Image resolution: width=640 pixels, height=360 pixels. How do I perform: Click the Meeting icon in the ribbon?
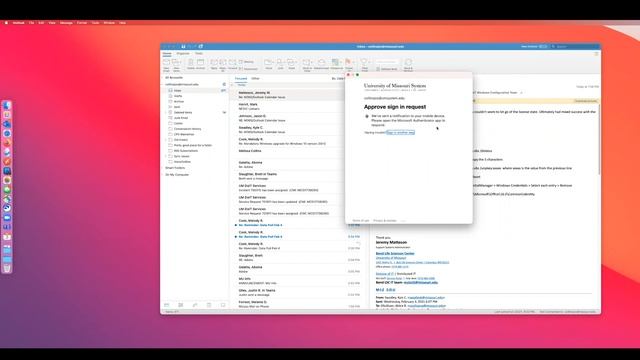coord(247,62)
